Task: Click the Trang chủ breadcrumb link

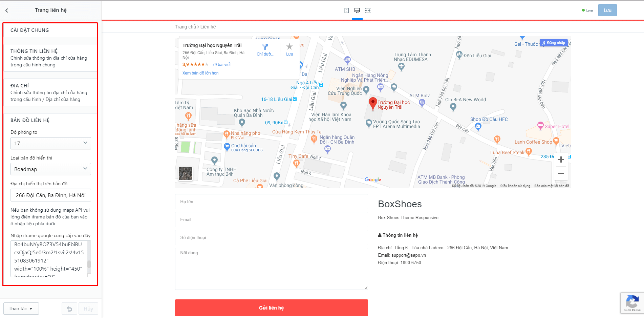Action: (x=185, y=27)
